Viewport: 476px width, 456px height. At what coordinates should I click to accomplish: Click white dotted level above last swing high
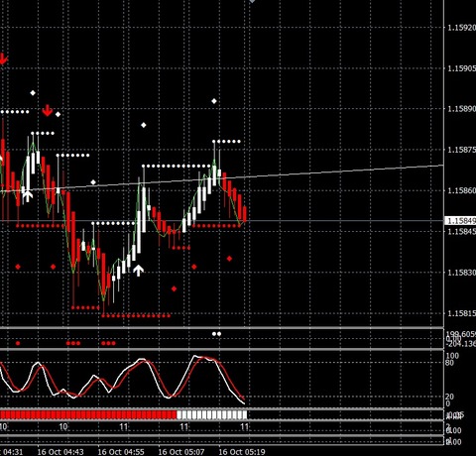(227, 142)
